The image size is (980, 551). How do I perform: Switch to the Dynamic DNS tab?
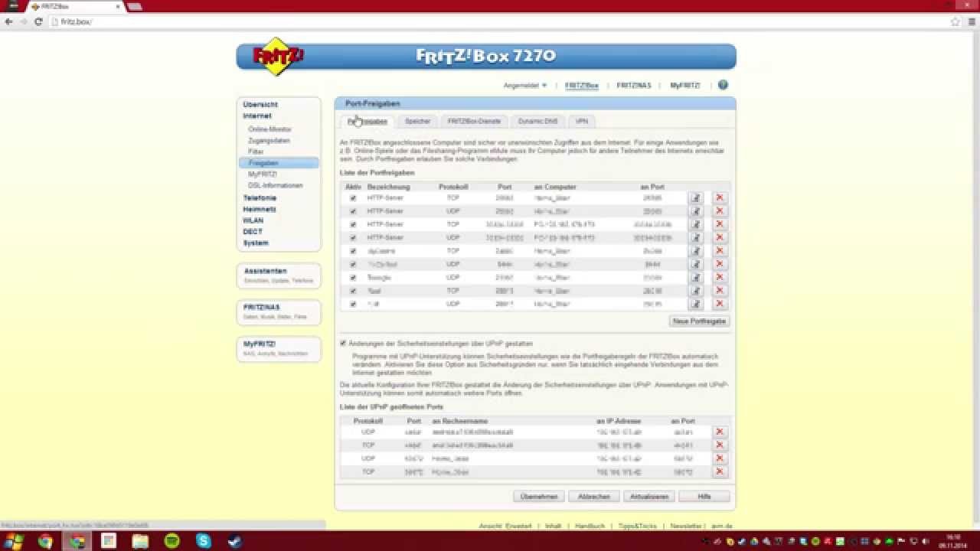point(537,121)
